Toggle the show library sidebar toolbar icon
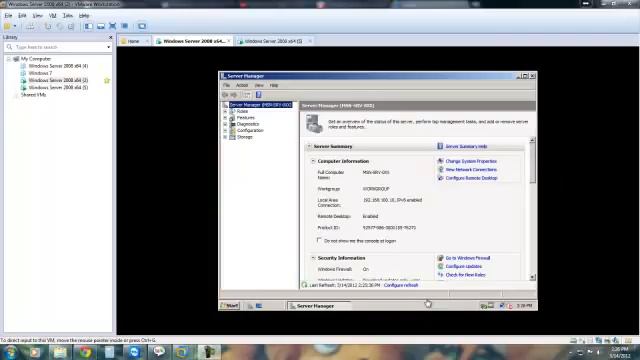Image resolution: width=640 pixels, height=360 pixels. (x=89, y=26)
